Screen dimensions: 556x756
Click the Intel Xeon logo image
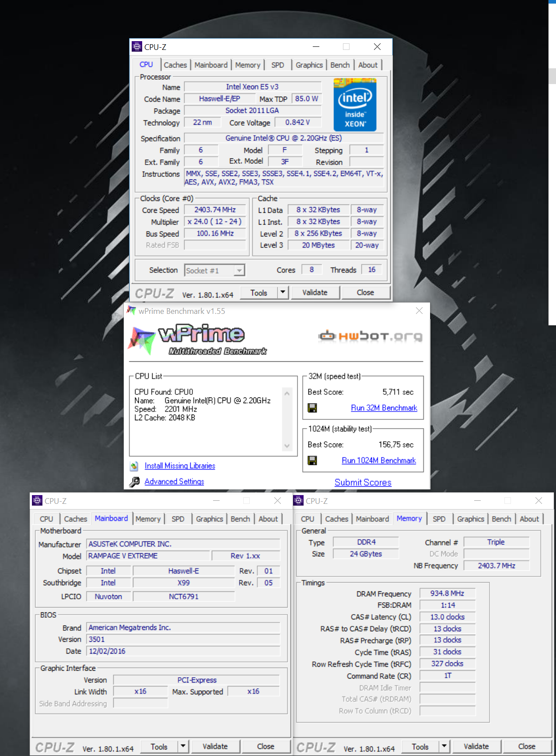pos(355,105)
